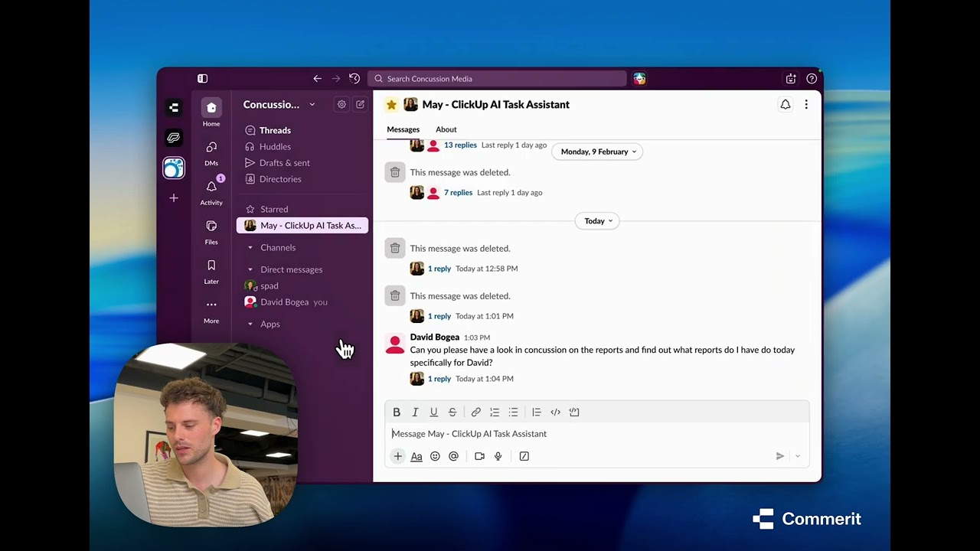Screen dimensions: 980x551
Task: Open 1 reply from 1:01 PM
Action: (x=439, y=316)
